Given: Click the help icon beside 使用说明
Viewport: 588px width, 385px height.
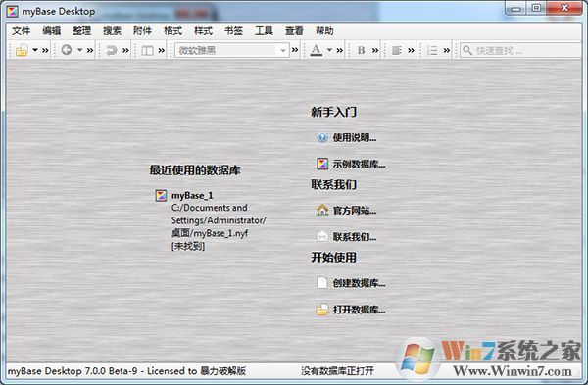Looking at the screenshot, I should pyautogui.click(x=322, y=137).
